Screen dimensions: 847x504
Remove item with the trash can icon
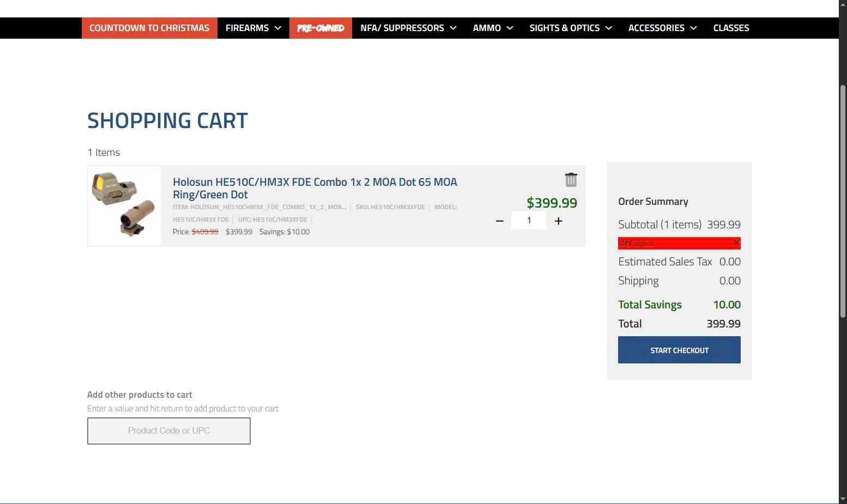click(x=571, y=180)
